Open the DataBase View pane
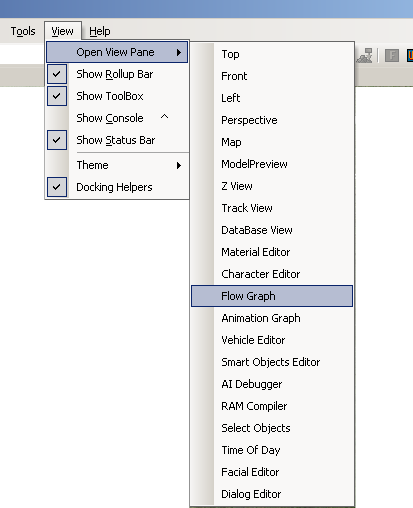The width and height of the screenshot is (413, 508). (272, 230)
